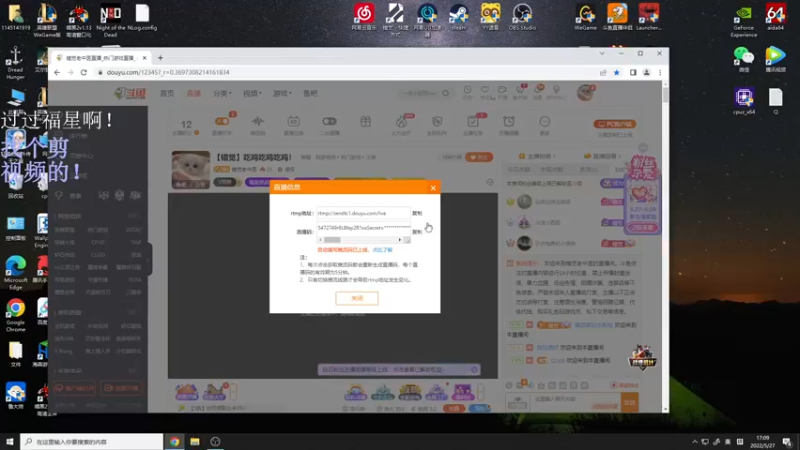Open Windows Start menu
This screenshot has height=450, width=800.
coord(10,441)
